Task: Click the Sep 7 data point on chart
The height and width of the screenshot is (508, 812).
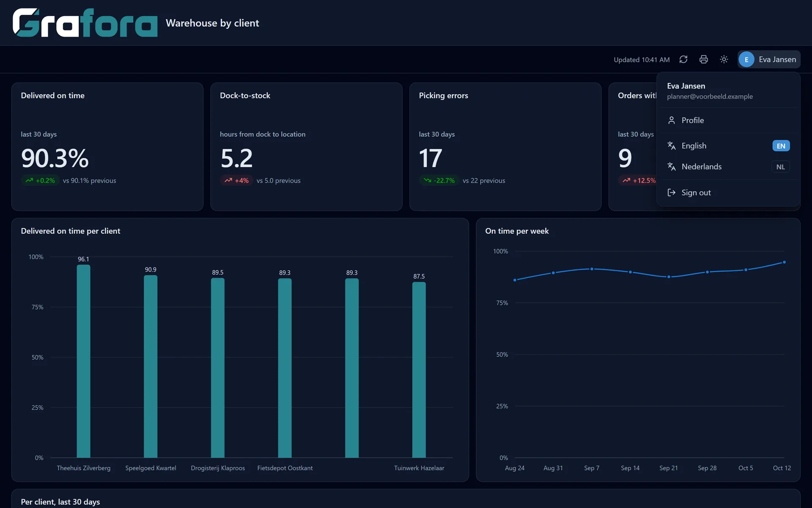Action: [x=592, y=269]
